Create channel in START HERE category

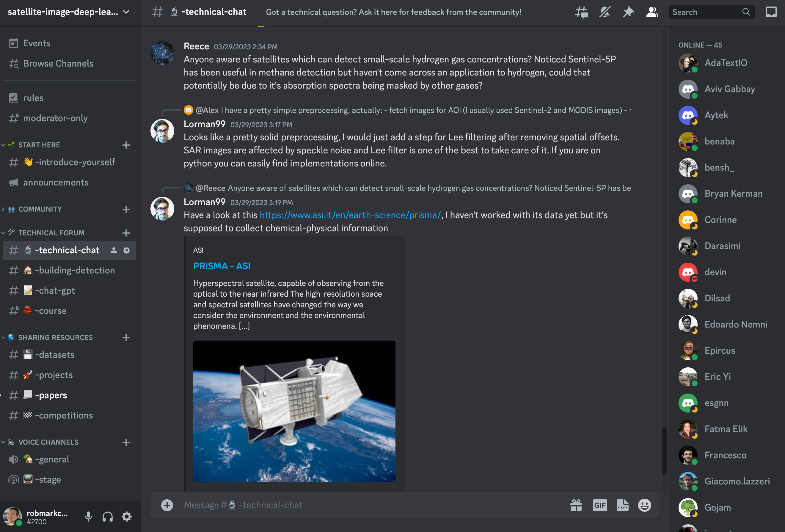pyautogui.click(x=126, y=145)
